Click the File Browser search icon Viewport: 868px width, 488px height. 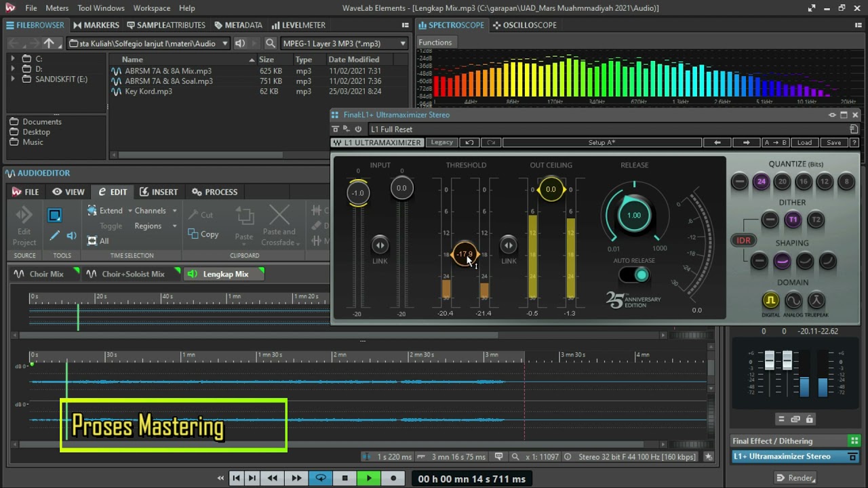tap(271, 43)
